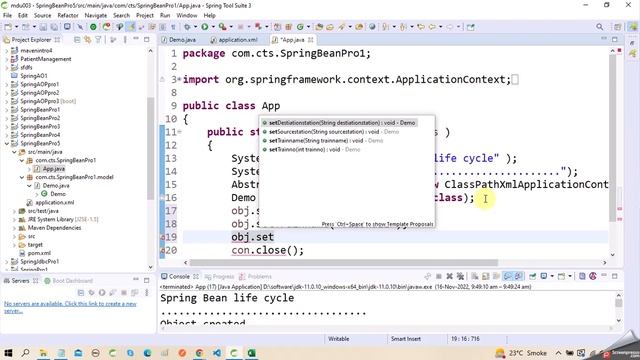
Task: Toggle Word Wrap in Console toolbar
Action: tap(496, 276)
